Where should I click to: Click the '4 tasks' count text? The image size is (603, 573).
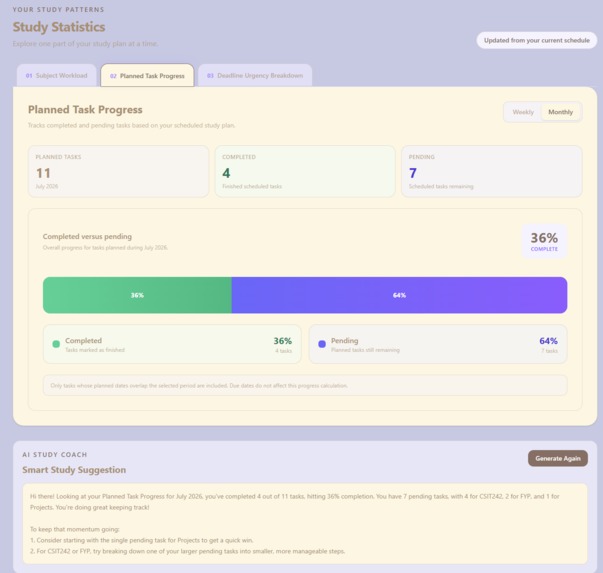(x=283, y=351)
